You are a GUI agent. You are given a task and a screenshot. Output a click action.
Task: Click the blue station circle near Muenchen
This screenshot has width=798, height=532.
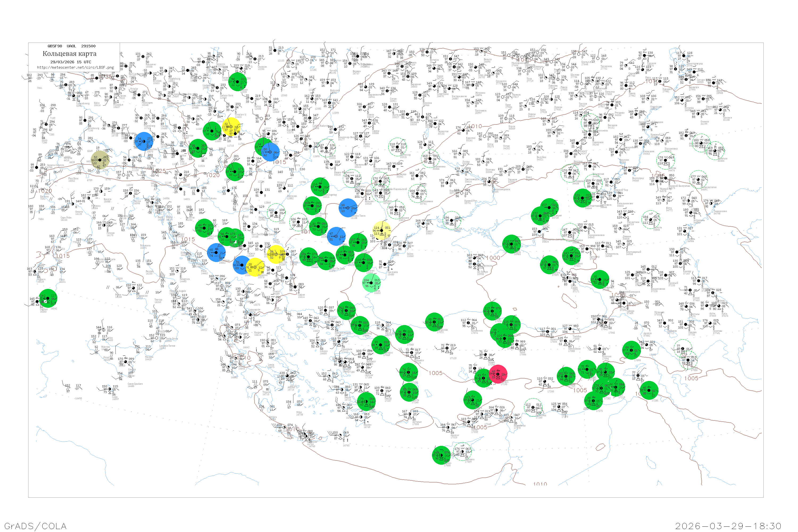coord(144,141)
